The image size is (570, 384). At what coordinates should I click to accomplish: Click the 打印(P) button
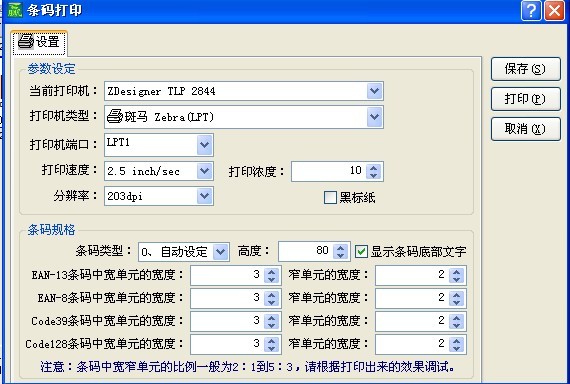tap(525, 99)
